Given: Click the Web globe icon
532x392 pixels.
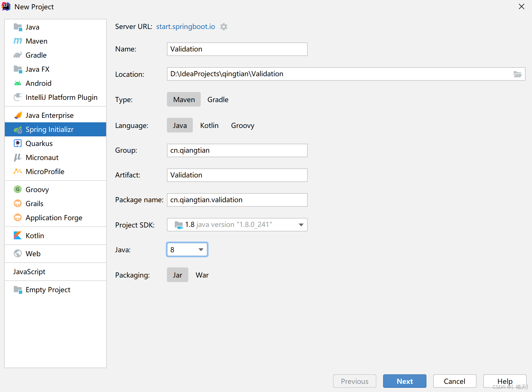Looking at the screenshot, I should [18, 254].
